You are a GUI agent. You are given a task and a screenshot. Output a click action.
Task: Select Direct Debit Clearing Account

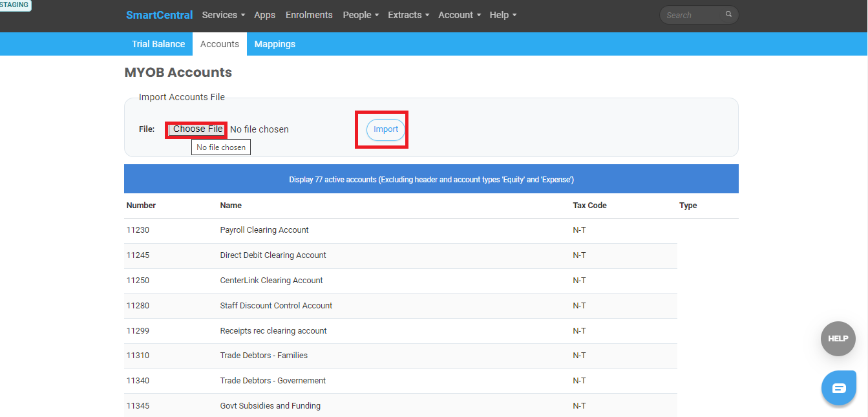pos(273,255)
